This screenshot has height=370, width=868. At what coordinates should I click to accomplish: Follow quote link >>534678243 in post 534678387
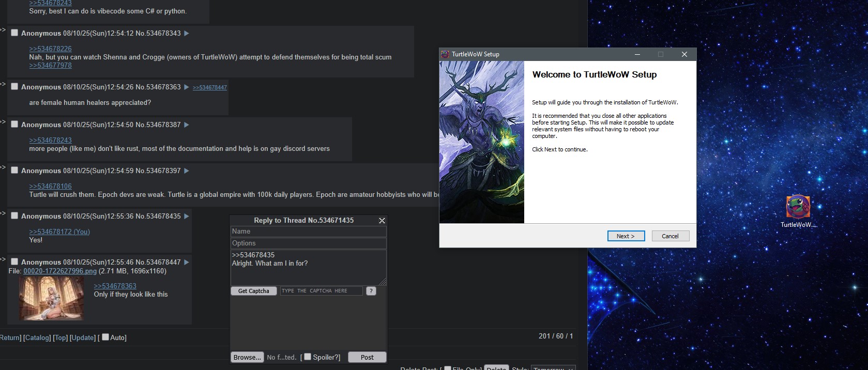50,140
